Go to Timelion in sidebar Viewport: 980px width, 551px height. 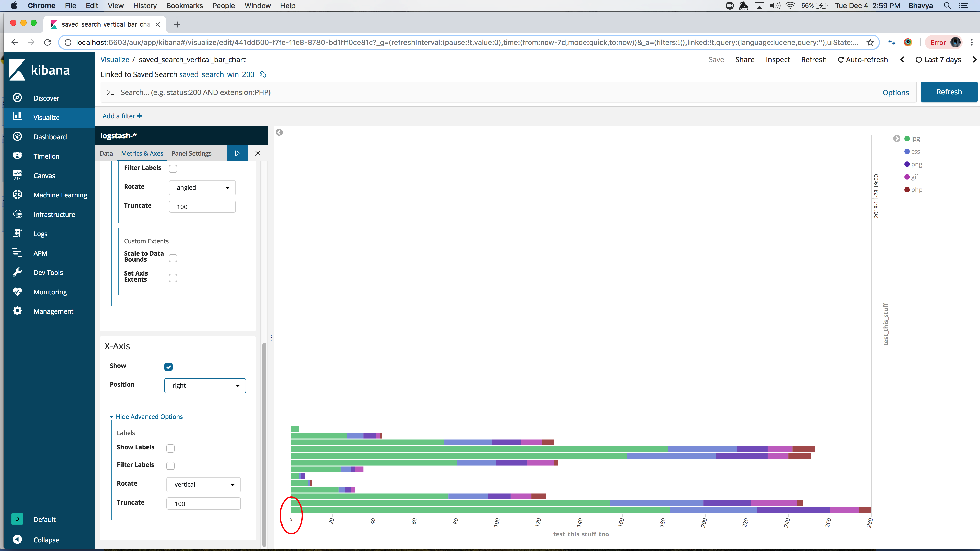point(46,156)
